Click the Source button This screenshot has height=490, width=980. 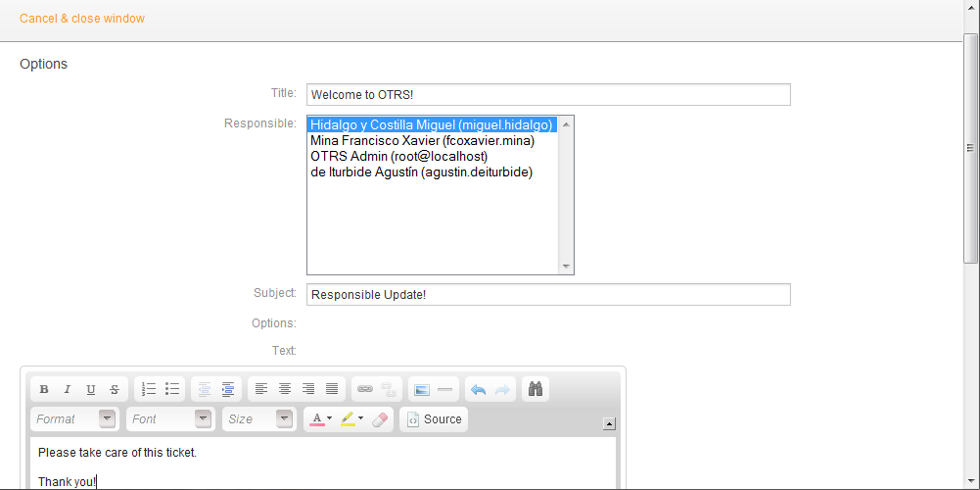coord(434,418)
